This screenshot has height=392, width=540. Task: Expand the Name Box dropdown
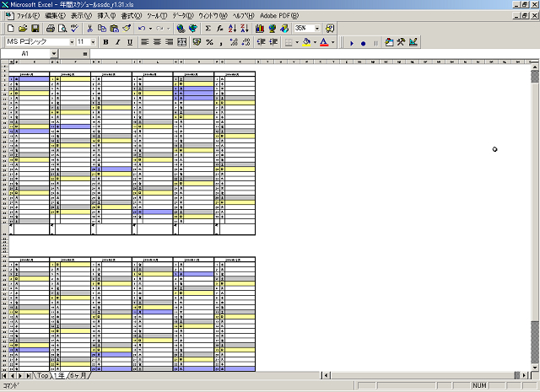pos(54,54)
